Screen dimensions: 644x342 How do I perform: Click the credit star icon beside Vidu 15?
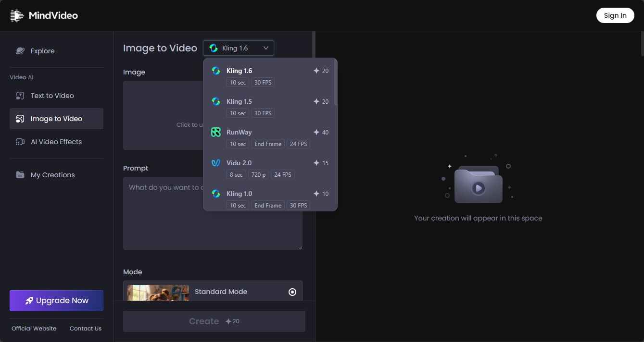(316, 163)
